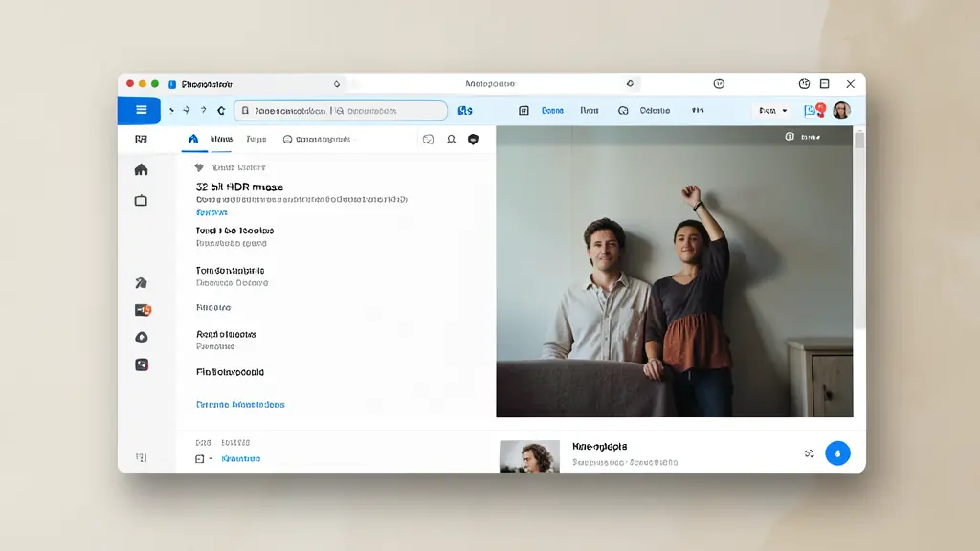This screenshot has height=551, width=980.
Task: Click the info icon on the photo
Action: pyautogui.click(x=790, y=136)
